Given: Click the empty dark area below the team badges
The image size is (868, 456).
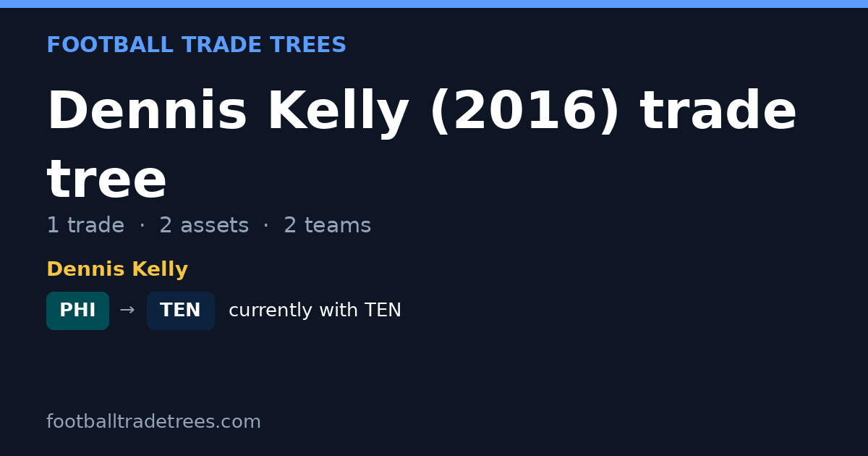Looking at the screenshot, I should 434,369.
